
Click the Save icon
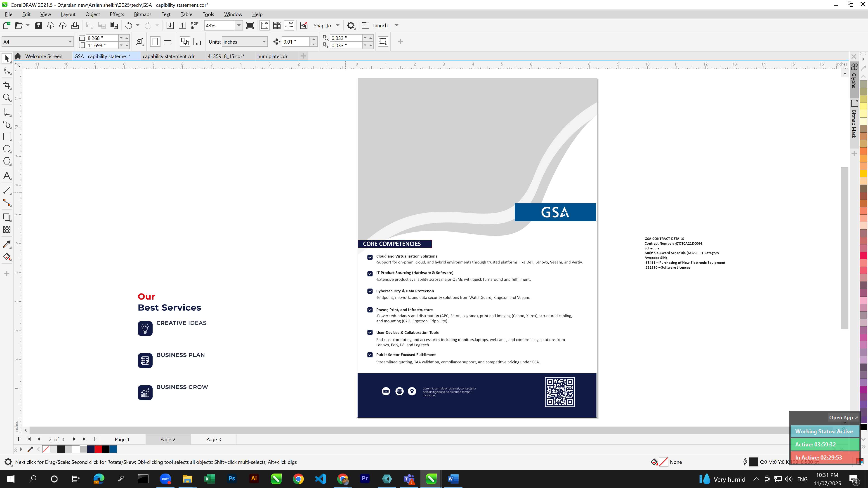(38, 25)
